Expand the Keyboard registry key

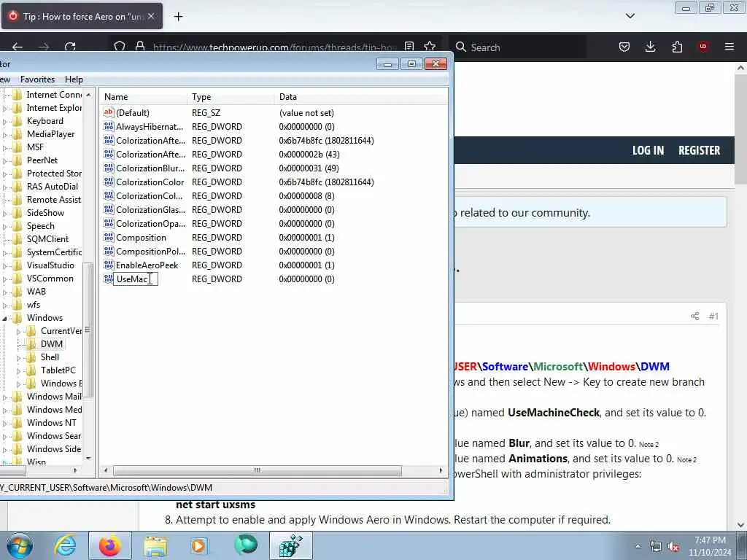point(5,122)
